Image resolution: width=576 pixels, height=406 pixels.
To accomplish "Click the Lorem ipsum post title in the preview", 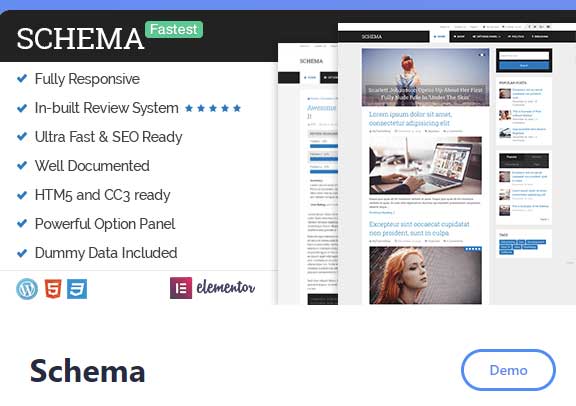I will [410, 119].
